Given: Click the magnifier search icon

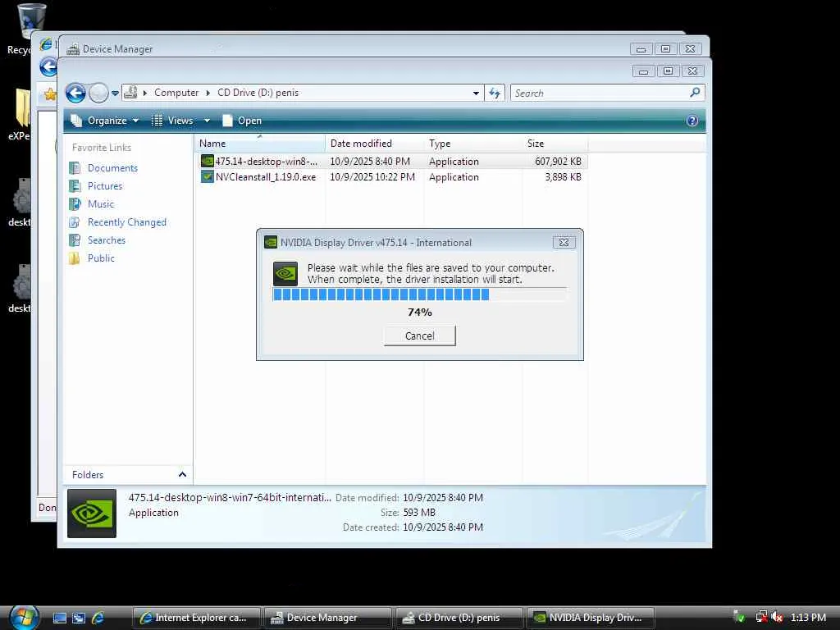Looking at the screenshot, I should pyautogui.click(x=695, y=93).
